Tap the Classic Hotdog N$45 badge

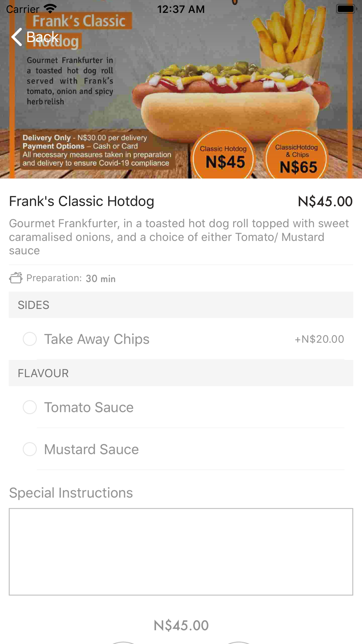click(223, 156)
